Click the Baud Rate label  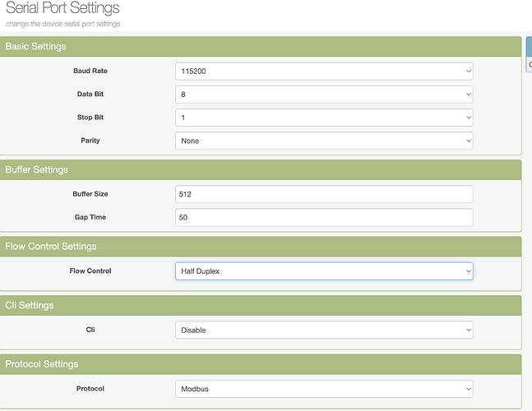(x=90, y=71)
